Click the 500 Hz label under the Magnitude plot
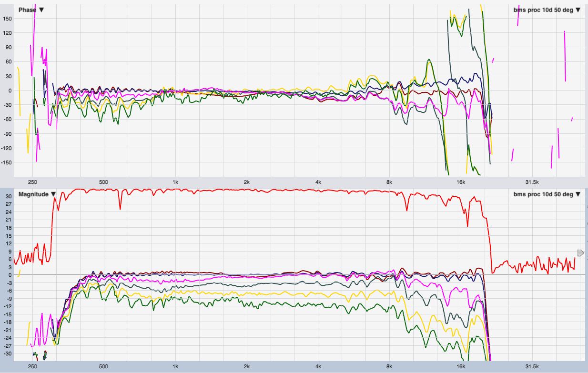The width and height of the screenshot is (588, 373). pos(104,367)
